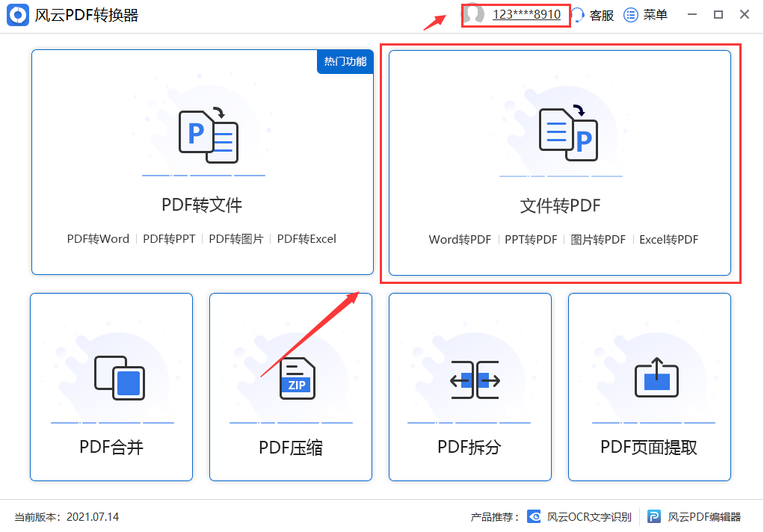Maximize the 风云PDF转换器 window
This screenshot has width=764, height=532.
coord(718,15)
